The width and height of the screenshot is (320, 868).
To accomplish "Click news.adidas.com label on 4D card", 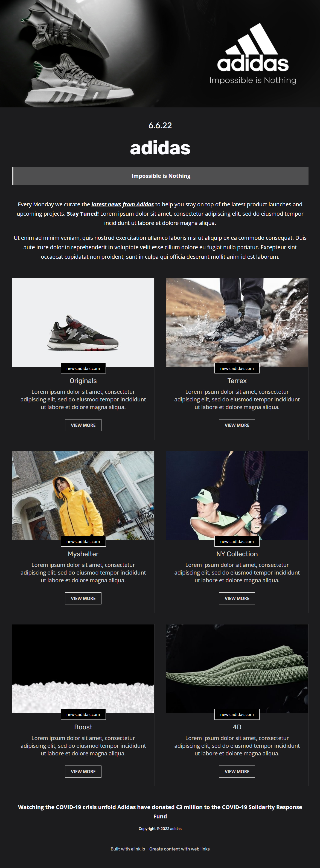I will coord(237,715).
